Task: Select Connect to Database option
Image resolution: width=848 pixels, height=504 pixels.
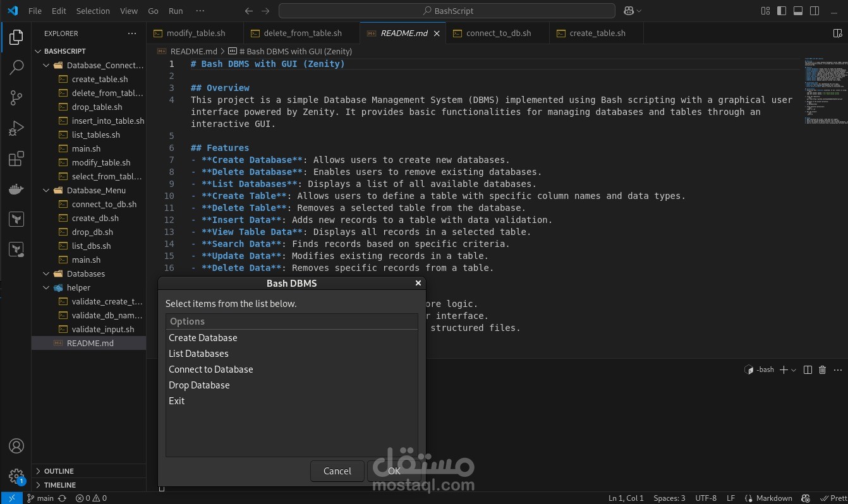Action: point(292,369)
